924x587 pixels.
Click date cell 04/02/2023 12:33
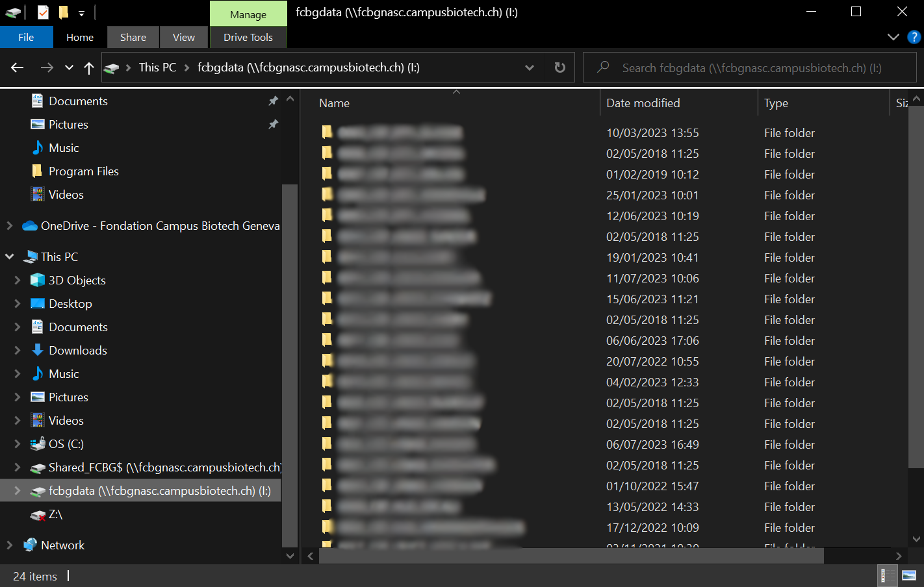(x=652, y=382)
